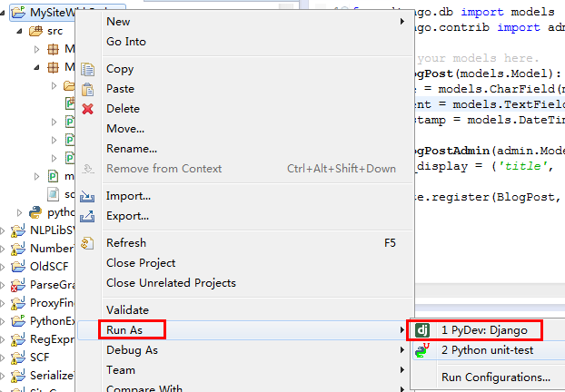565x392 pixels.
Task: Click the Import icon in menu
Action: (88, 196)
